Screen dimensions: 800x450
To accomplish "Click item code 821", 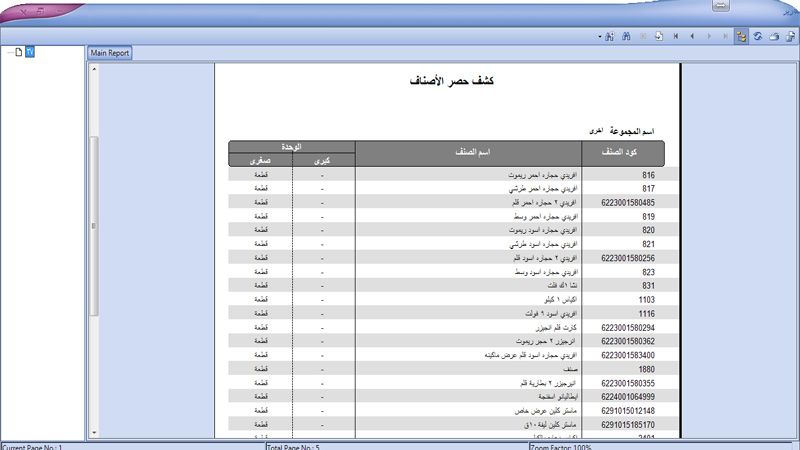I will pos(648,244).
